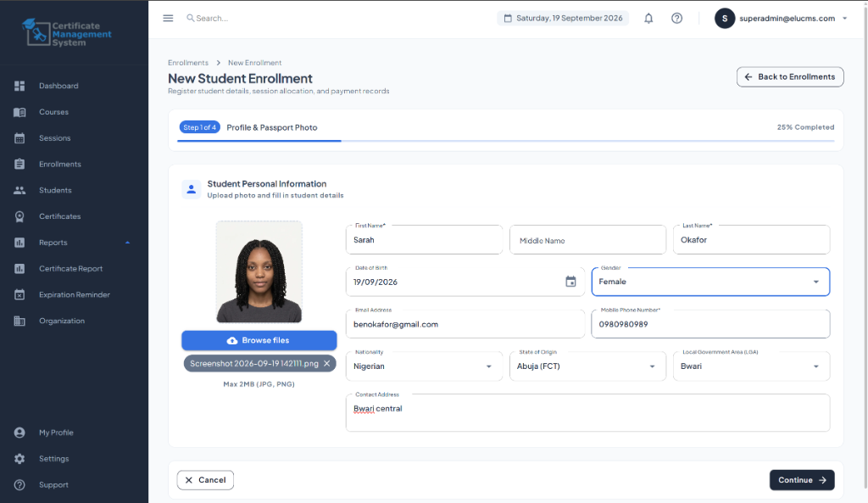This screenshot has width=868, height=503.
Task: Click the Reports chart icon
Action: [x=19, y=243]
